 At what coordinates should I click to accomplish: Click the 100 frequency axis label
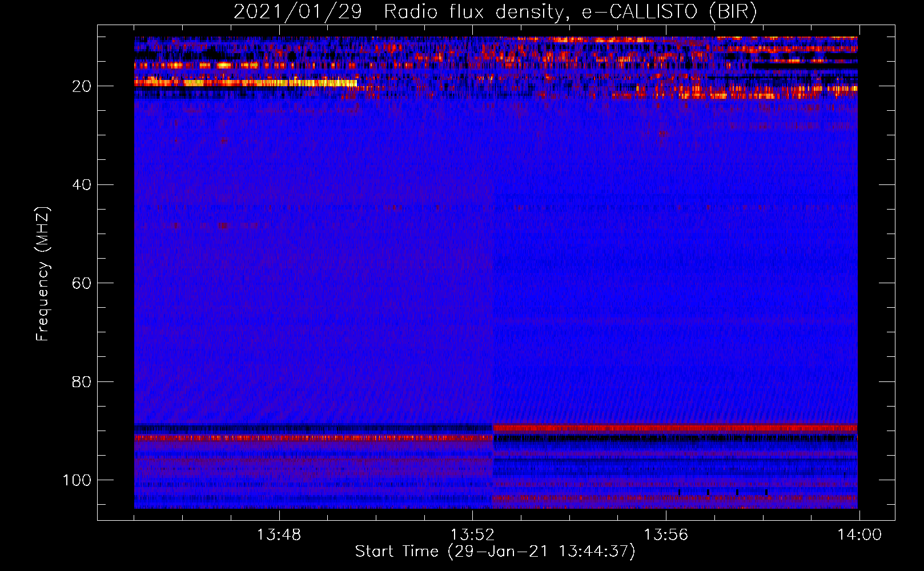pyautogui.click(x=77, y=480)
